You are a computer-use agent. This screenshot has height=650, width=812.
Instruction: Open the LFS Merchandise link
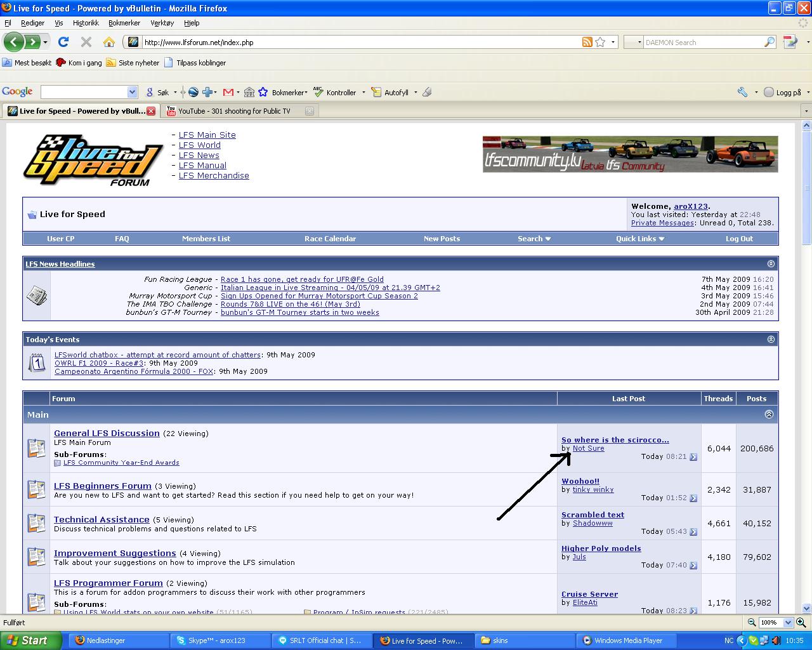[x=214, y=176]
